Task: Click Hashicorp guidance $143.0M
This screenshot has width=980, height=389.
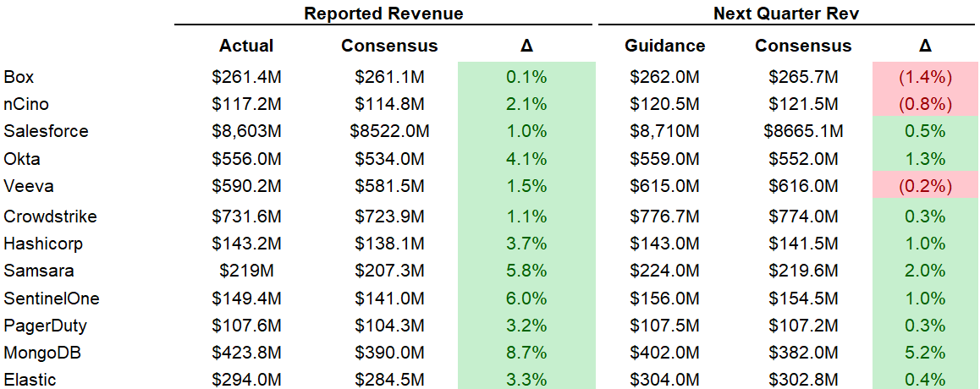Action: click(664, 244)
